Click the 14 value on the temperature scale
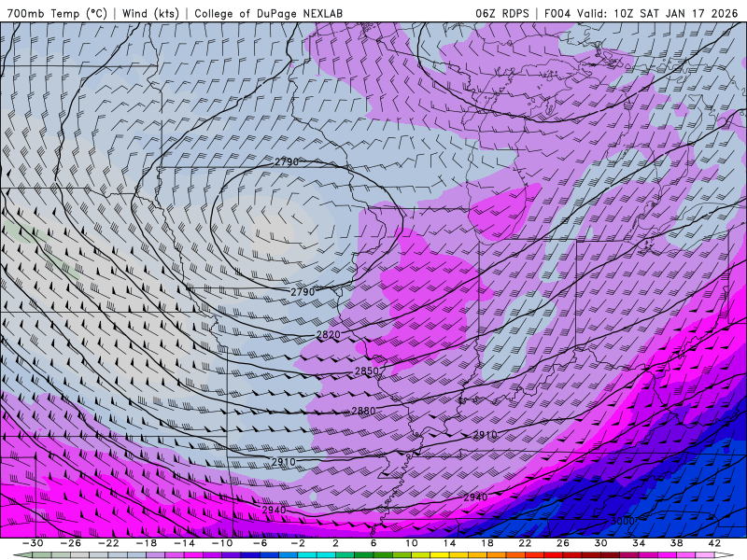Image resolution: width=747 pixels, height=560 pixels. click(449, 543)
